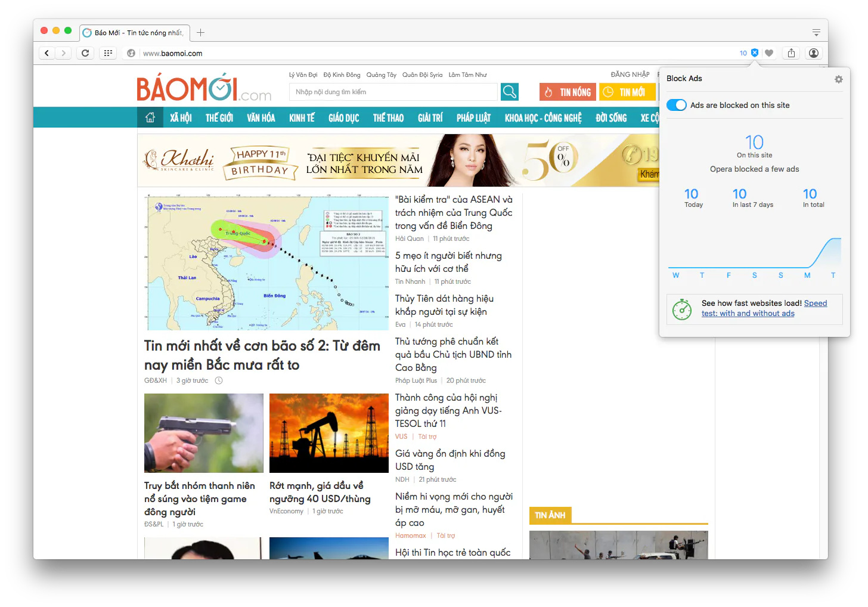The height and width of the screenshot is (607, 868).
Task: Open the gun shooting thumbnail image
Action: click(x=204, y=433)
